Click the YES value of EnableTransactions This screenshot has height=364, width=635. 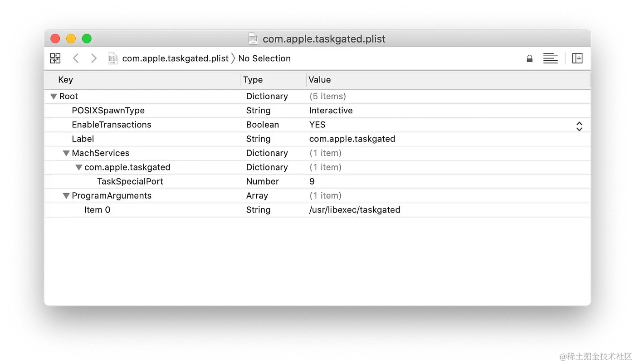click(317, 125)
